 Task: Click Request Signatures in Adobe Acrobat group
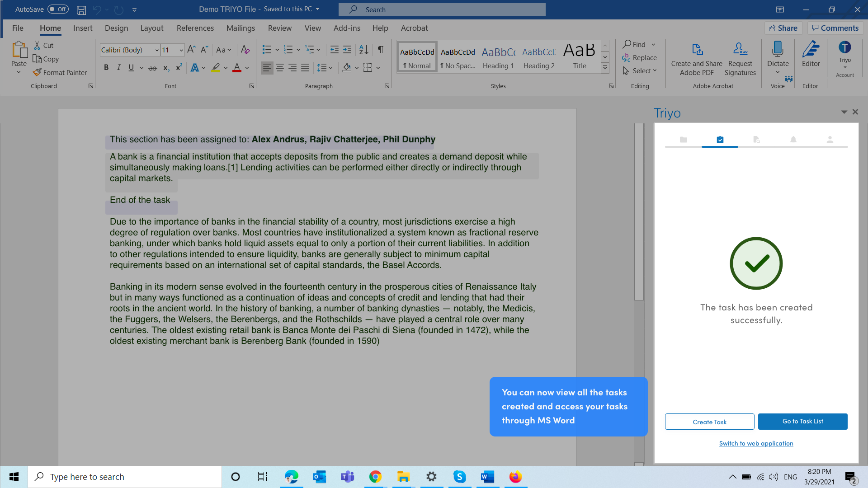740,59
